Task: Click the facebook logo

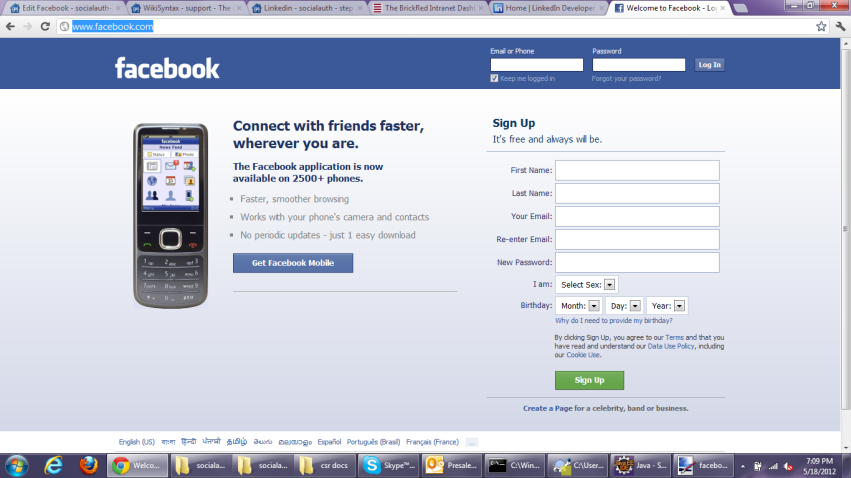Action: point(167,68)
